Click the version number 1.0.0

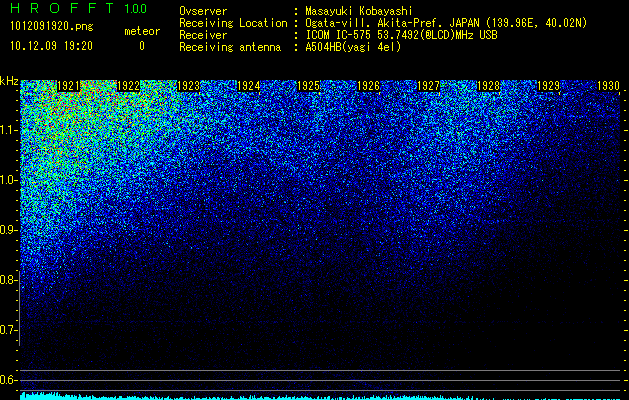[x=136, y=9]
